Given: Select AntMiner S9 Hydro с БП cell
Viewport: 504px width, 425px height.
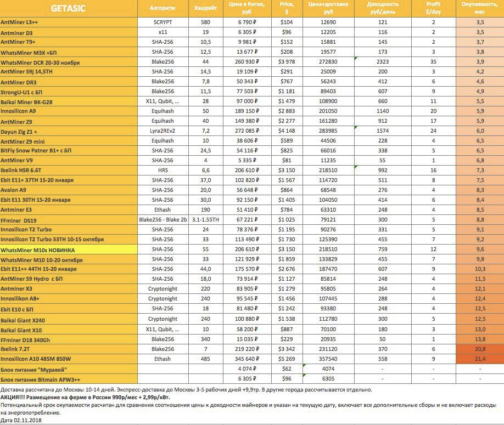Looking at the screenshot, I should pyautogui.click(x=69, y=279).
